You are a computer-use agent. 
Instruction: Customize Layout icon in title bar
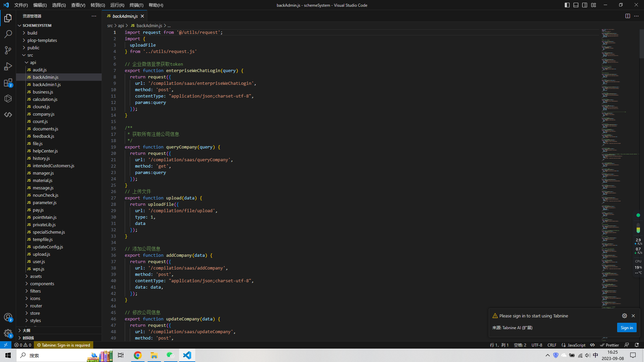pos(594,5)
